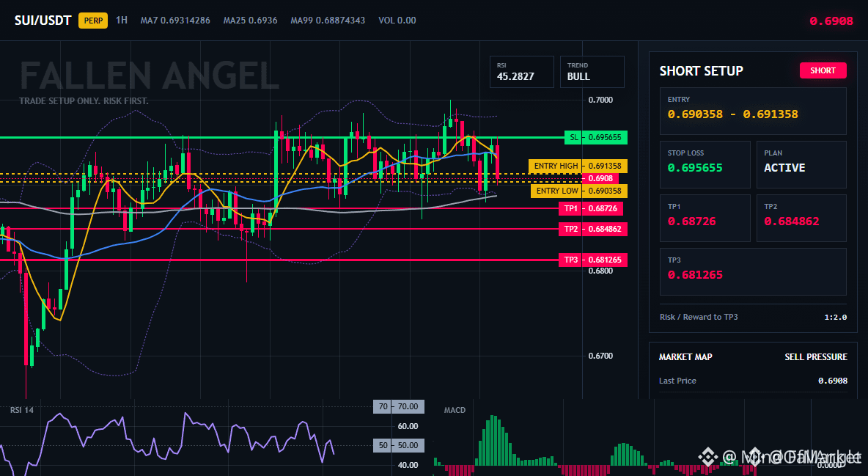Click the RSI 60.00 axis label
Screen dimensions: 868x476
408,426
